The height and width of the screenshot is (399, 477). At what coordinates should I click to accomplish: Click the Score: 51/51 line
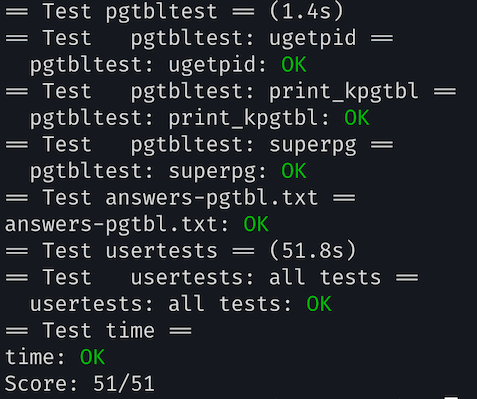click(x=80, y=383)
